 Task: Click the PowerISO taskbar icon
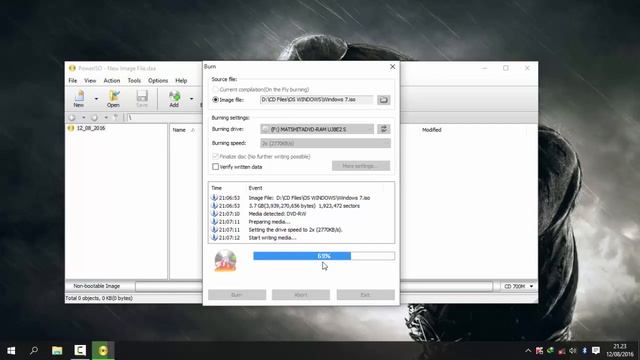click(x=103, y=351)
